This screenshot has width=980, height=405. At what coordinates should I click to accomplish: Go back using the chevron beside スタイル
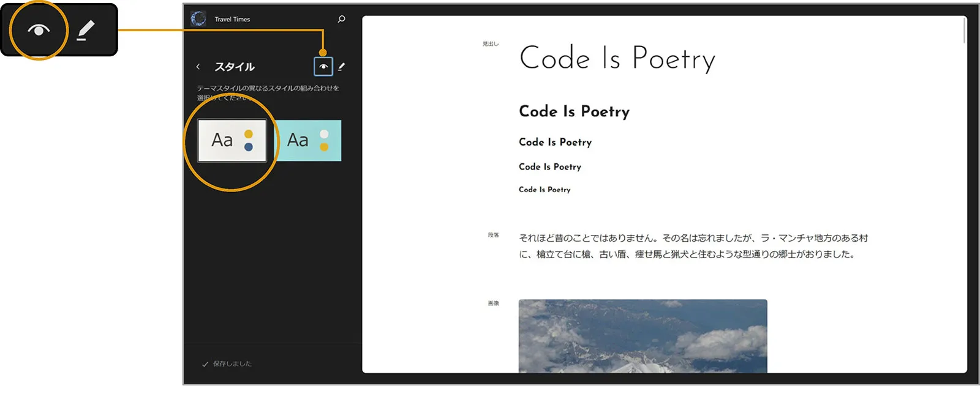pos(198,67)
